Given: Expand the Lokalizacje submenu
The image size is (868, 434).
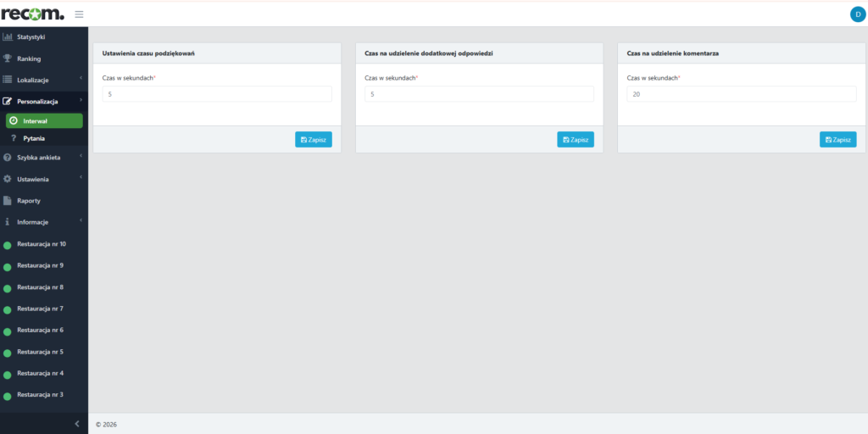Looking at the screenshot, I should (42, 80).
